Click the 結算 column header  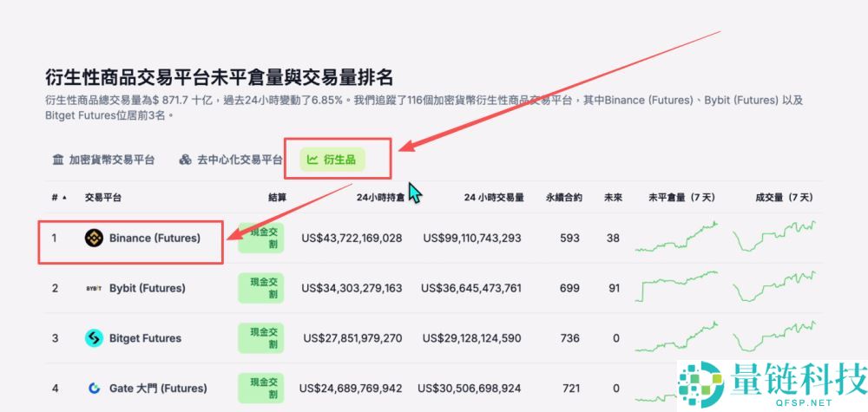pos(278,198)
